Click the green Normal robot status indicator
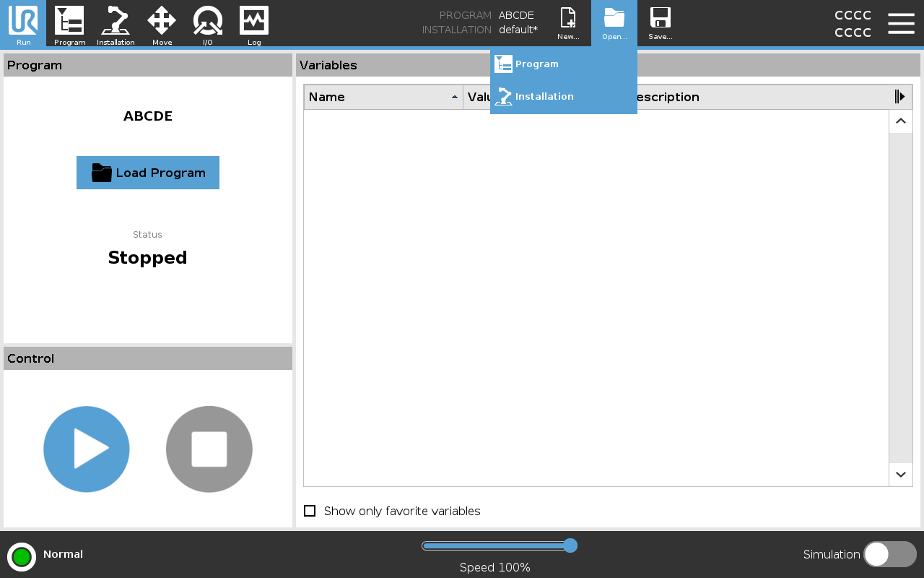This screenshot has width=924, height=578. [22, 556]
